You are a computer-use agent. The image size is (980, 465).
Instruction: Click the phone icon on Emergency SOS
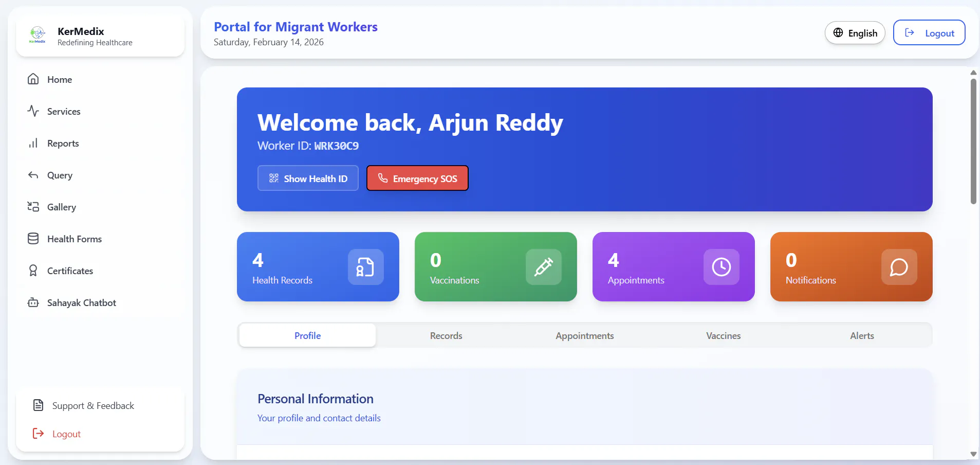pos(383,178)
